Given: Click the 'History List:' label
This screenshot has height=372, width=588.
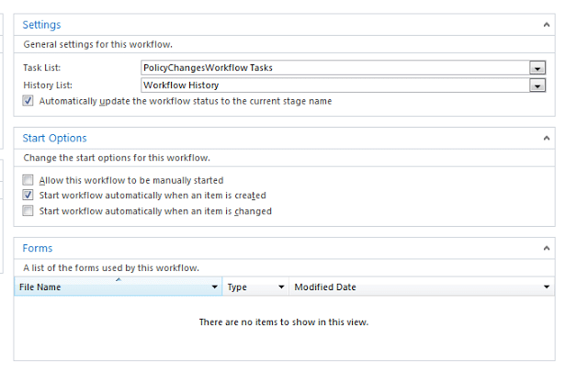Looking at the screenshot, I should pyautogui.click(x=48, y=85).
